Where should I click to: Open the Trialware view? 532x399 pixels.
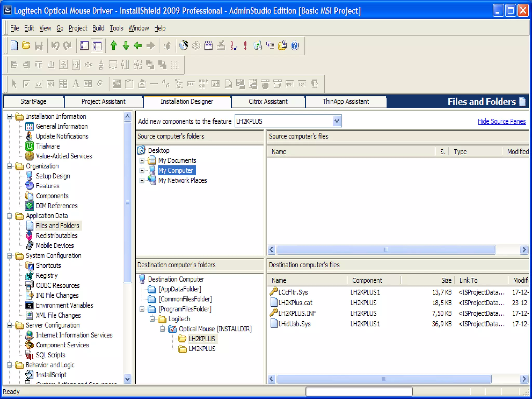pos(48,146)
